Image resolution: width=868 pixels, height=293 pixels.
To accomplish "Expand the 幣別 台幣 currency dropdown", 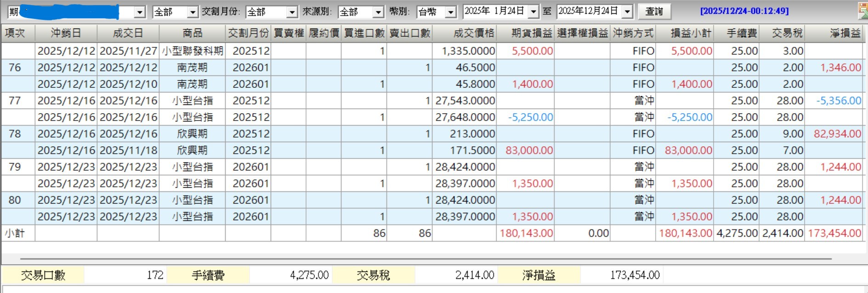I will (451, 12).
